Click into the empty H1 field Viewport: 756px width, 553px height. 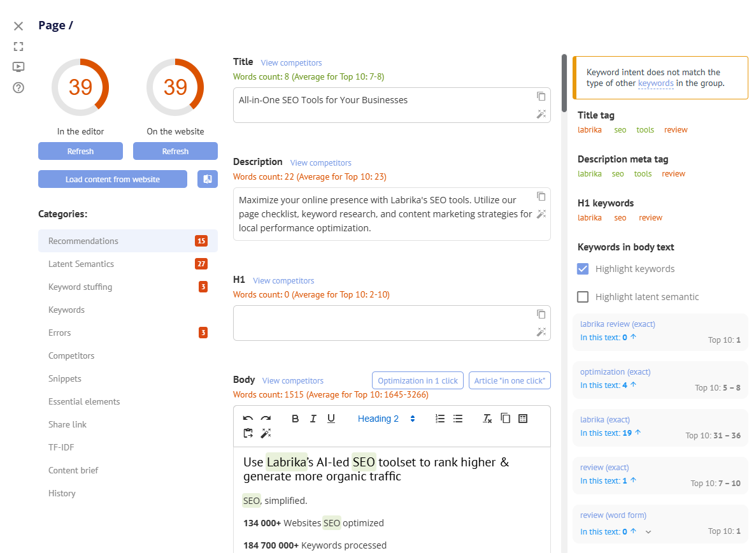392,323
